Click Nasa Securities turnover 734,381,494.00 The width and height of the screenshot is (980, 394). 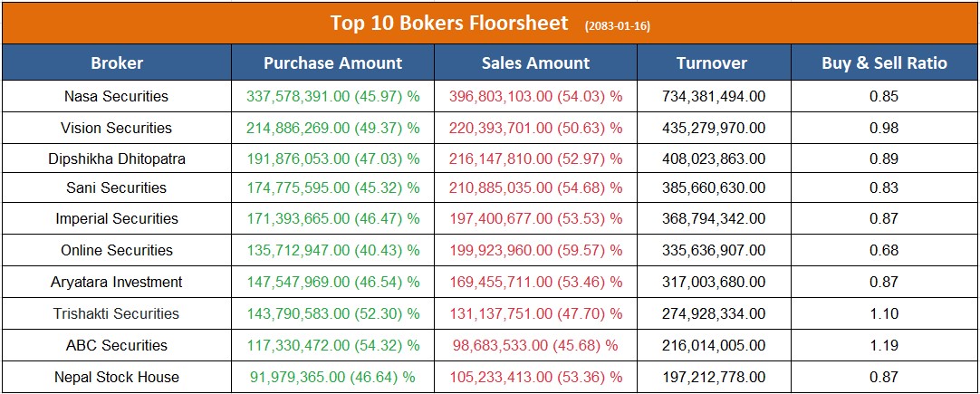(713, 96)
